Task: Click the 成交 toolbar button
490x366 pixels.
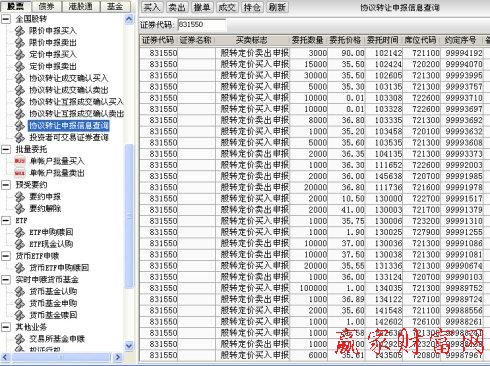Action: point(227,7)
